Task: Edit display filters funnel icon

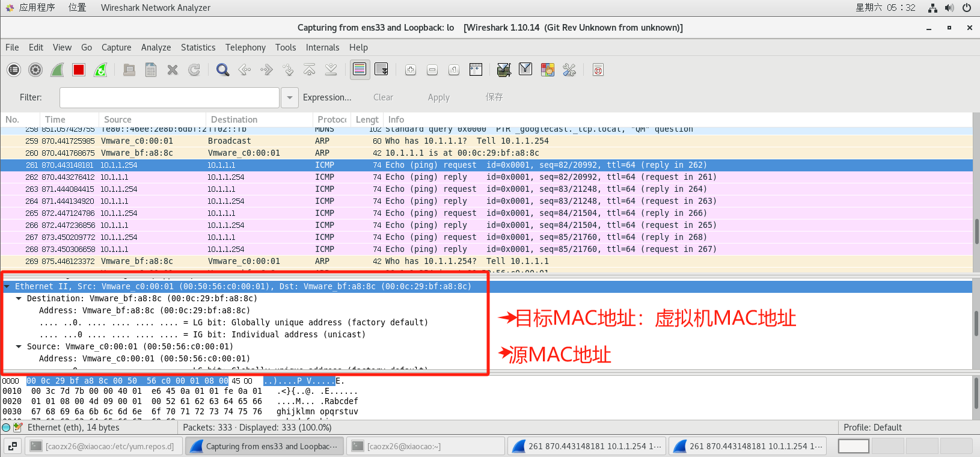Action: pos(525,70)
